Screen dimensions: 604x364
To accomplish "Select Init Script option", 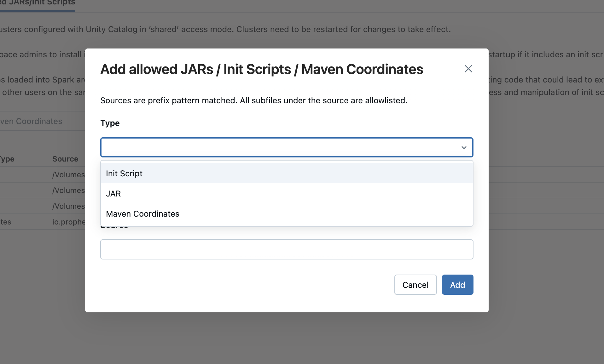I will click(x=287, y=173).
